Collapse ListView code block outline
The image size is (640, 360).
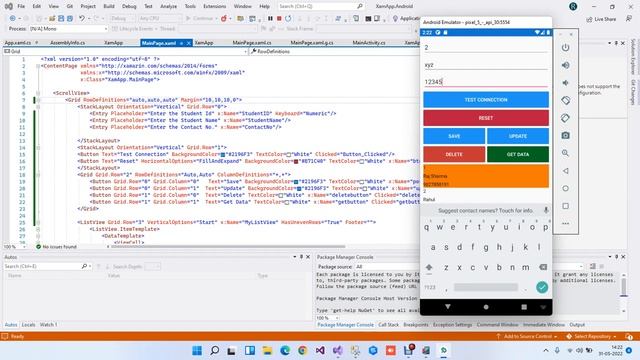[x=38, y=222]
